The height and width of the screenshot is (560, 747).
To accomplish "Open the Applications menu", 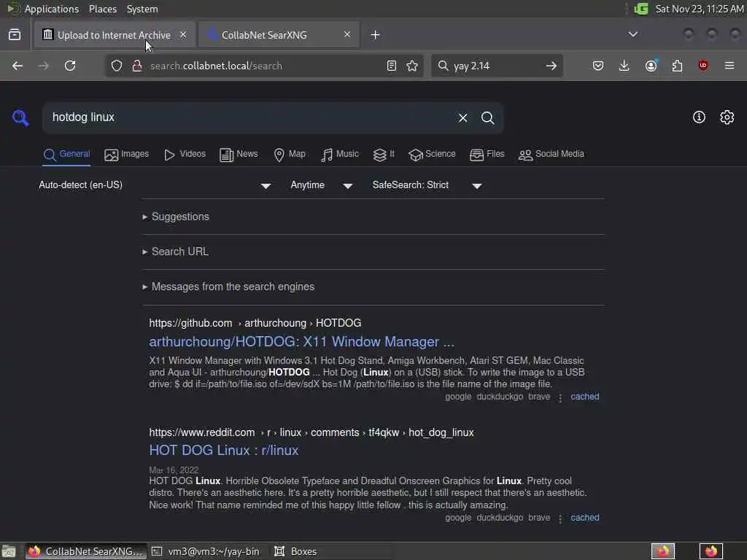I will click(x=52, y=9).
